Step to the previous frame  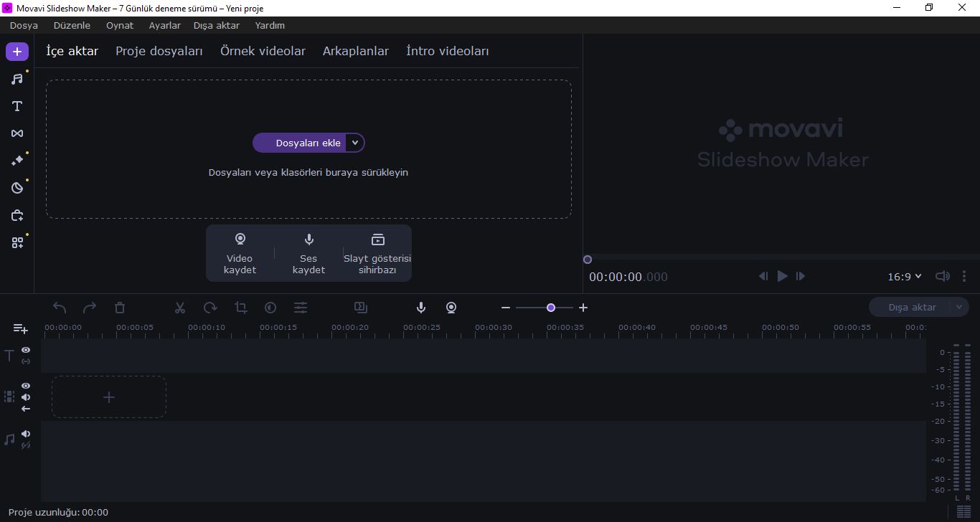pos(763,276)
